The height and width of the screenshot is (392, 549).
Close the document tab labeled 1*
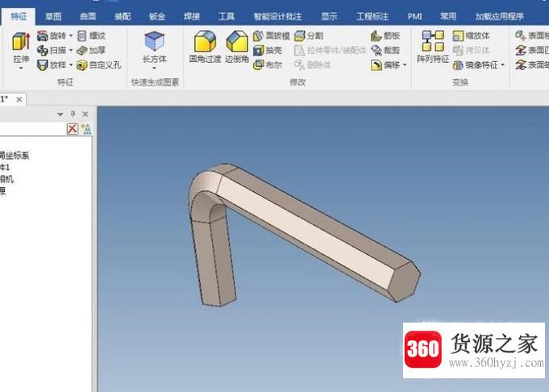[x=19, y=99]
